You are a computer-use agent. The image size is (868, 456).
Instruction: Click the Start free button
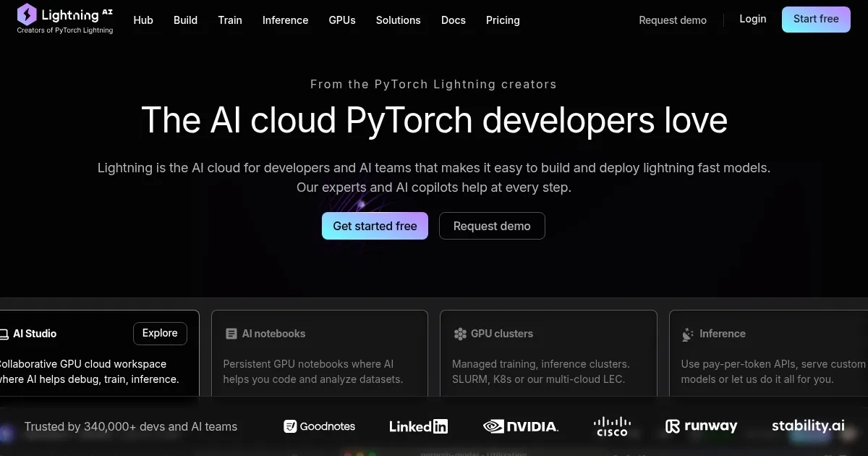click(816, 19)
